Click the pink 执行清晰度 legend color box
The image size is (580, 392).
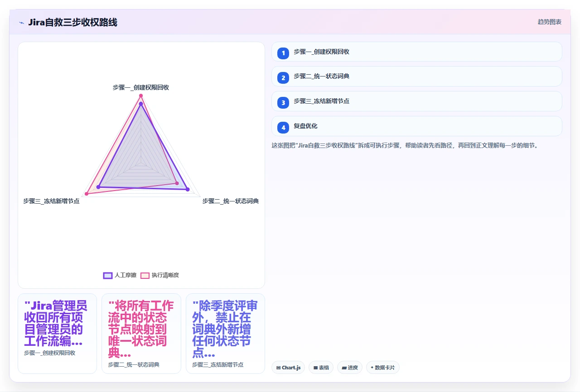tap(145, 275)
